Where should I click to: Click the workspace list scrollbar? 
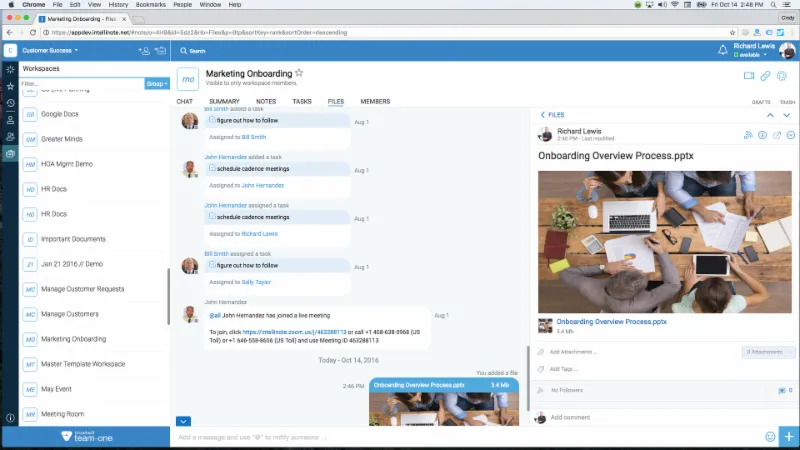click(168, 297)
